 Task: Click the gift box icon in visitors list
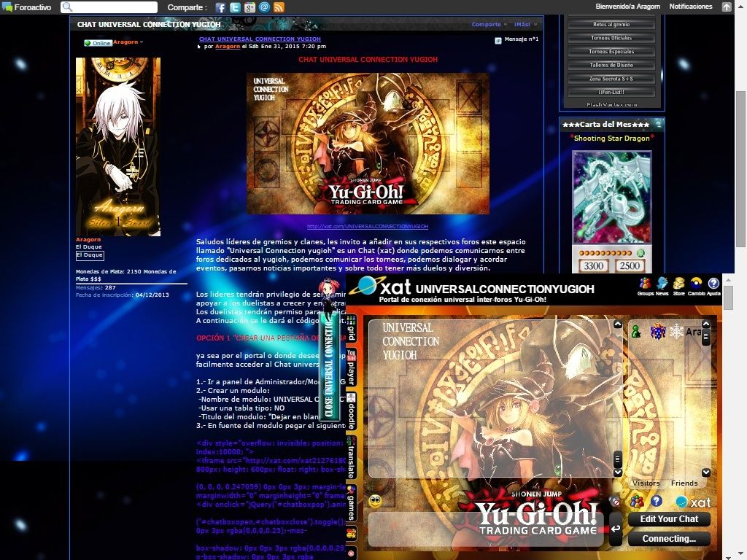[x=658, y=332]
